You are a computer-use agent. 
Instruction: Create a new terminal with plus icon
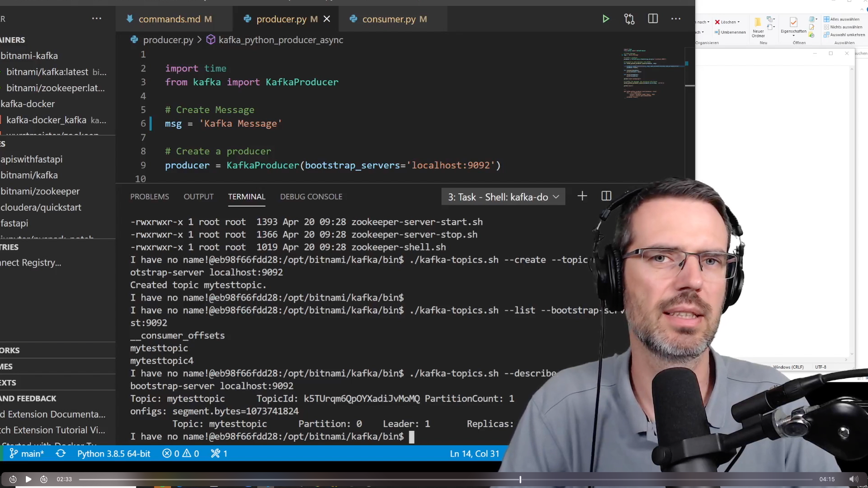click(582, 196)
